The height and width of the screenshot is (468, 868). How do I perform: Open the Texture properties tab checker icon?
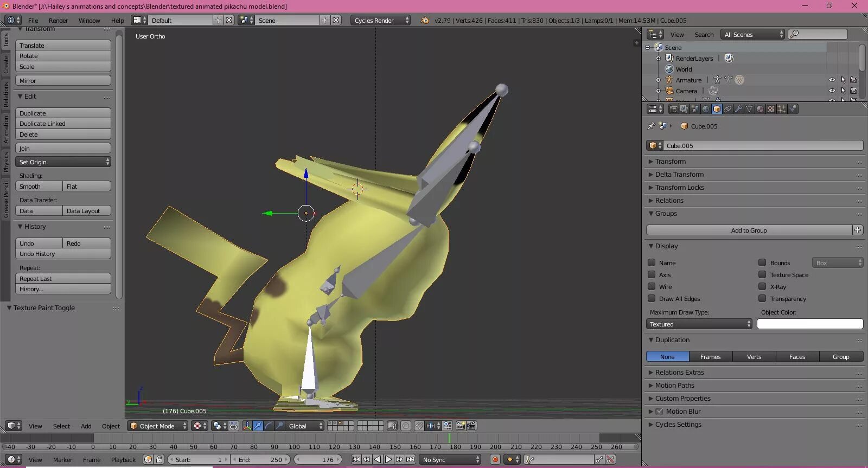tap(771, 109)
